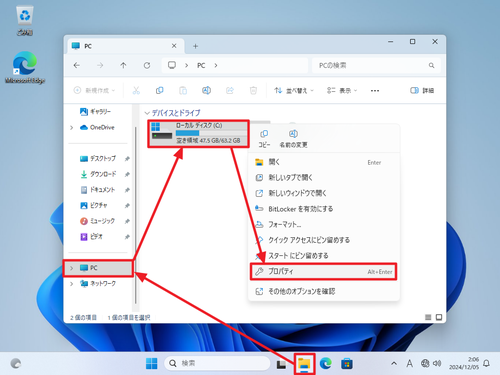
Task: Open Microsoft Edge desktop shortcut
Action: [x=25, y=67]
